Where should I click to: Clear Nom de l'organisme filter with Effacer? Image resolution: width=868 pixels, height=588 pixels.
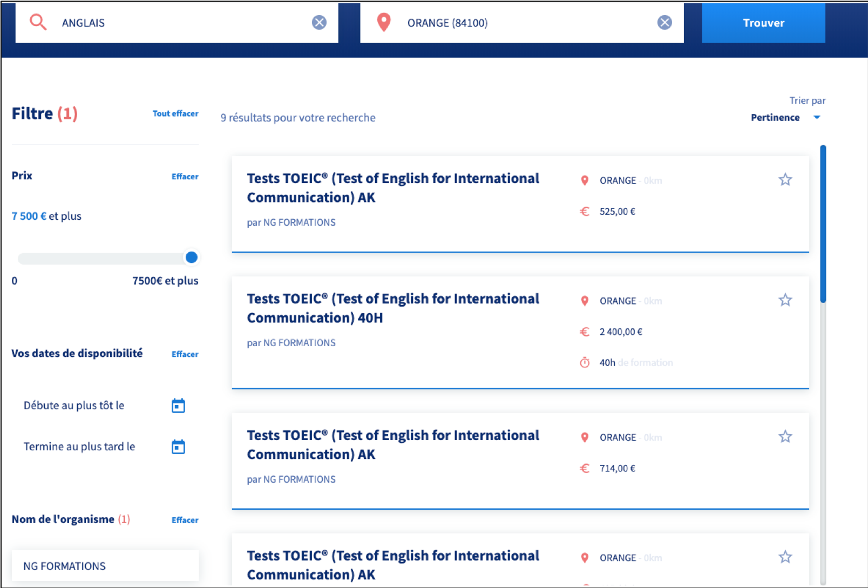point(185,520)
